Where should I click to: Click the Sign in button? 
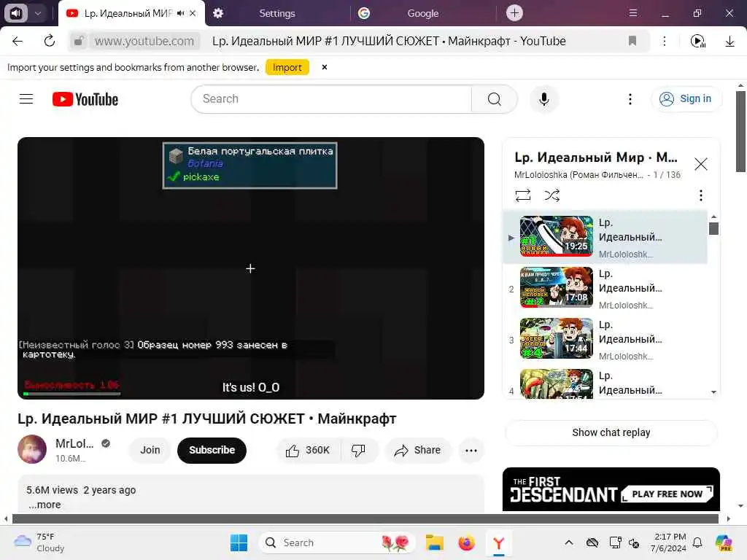(686, 98)
